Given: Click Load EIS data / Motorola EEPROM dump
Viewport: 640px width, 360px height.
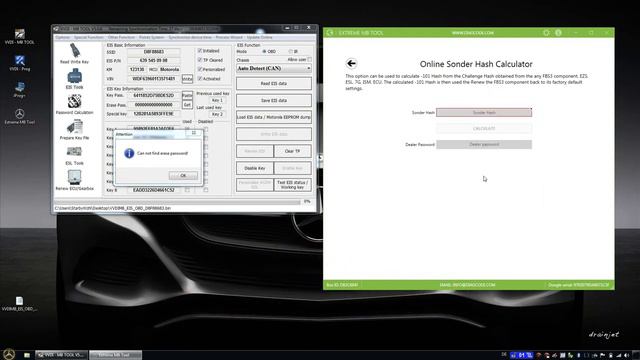Looking at the screenshot, I should 273,117.
